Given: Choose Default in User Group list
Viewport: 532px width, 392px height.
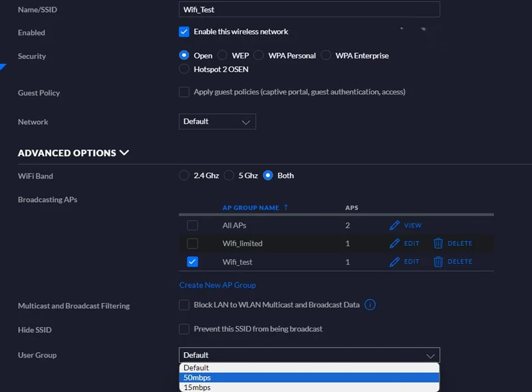Looking at the screenshot, I should (x=309, y=368).
